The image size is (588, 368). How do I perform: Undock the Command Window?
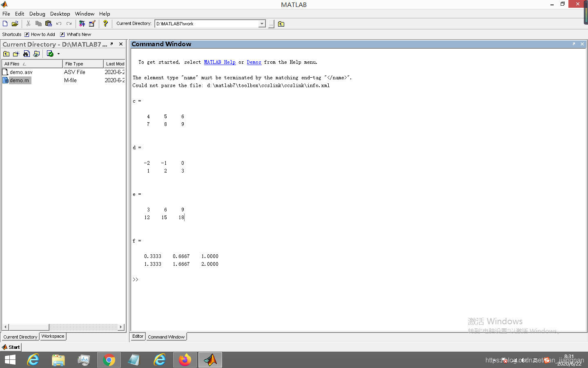(574, 44)
